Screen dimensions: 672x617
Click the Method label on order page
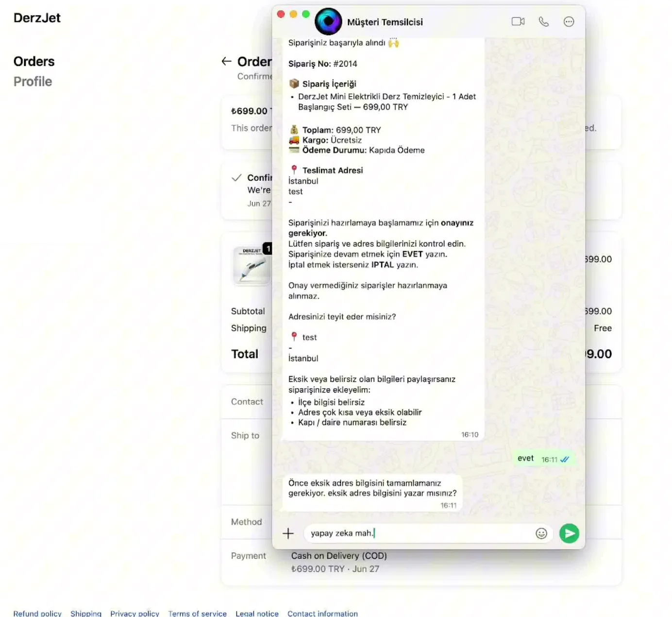[x=246, y=522]
